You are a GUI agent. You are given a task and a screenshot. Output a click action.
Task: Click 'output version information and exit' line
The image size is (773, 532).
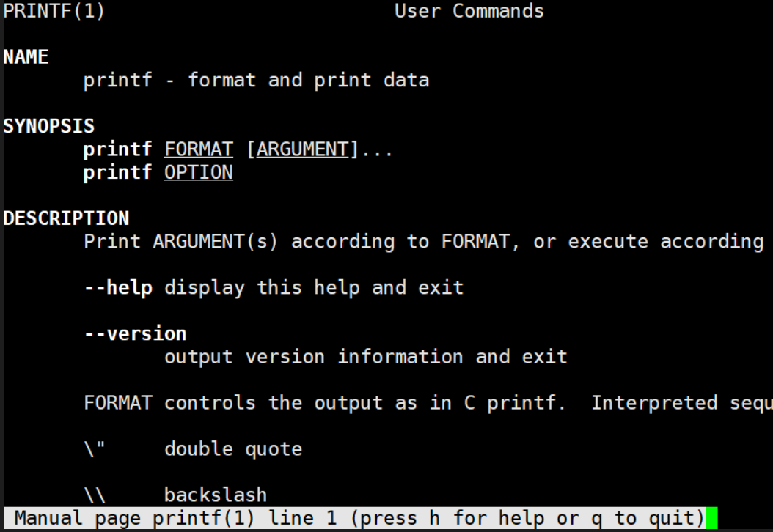[366, 357]
